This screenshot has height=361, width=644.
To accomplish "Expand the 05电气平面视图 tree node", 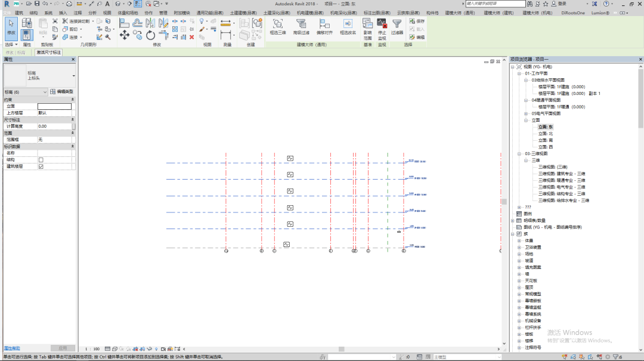I will point(526,114).
